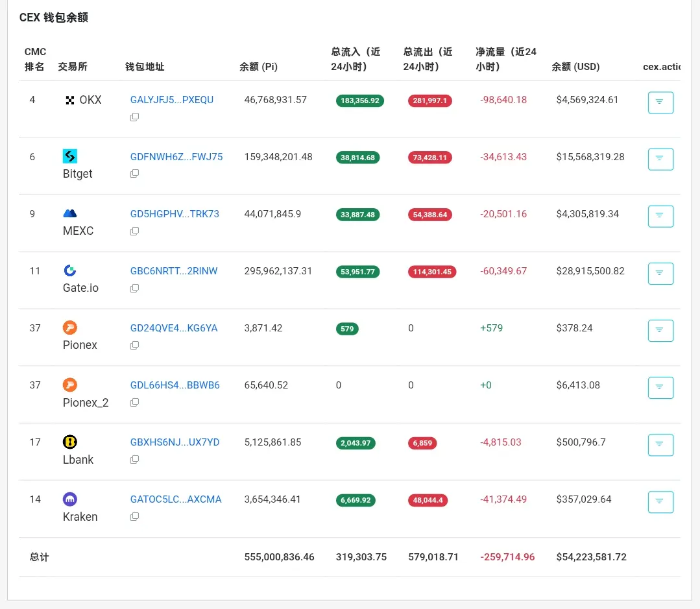Click the 总流入 column header

(356, 59)
